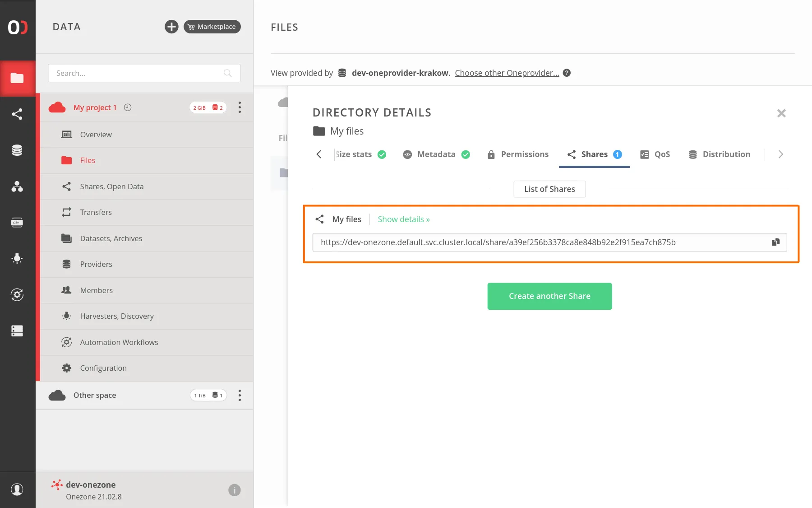Click dev-onezone info icon
Screen dimensions: 812x508
coord(234,490)
